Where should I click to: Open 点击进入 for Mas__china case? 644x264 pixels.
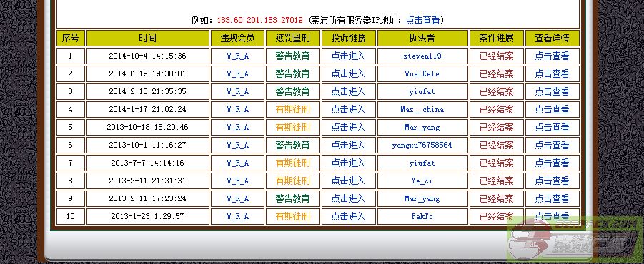pyautogui.click(x=348, y=109)
